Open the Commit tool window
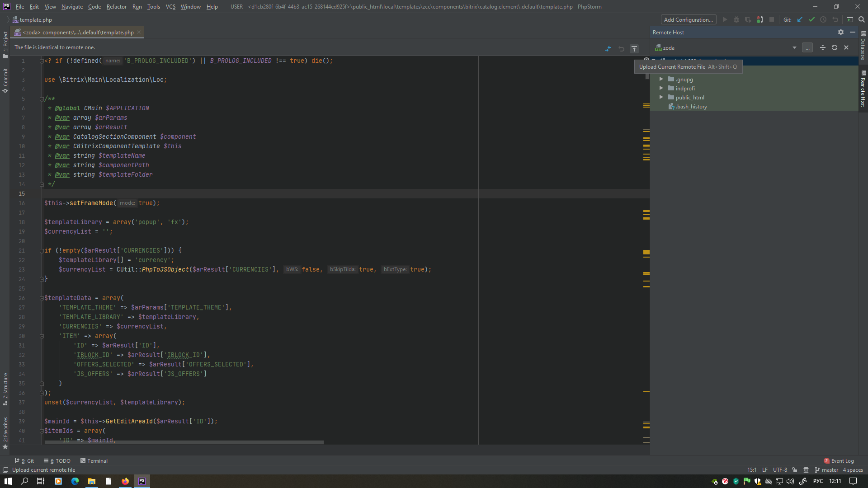The width and height of the screenshot is (868, 488). coord(5,80)
